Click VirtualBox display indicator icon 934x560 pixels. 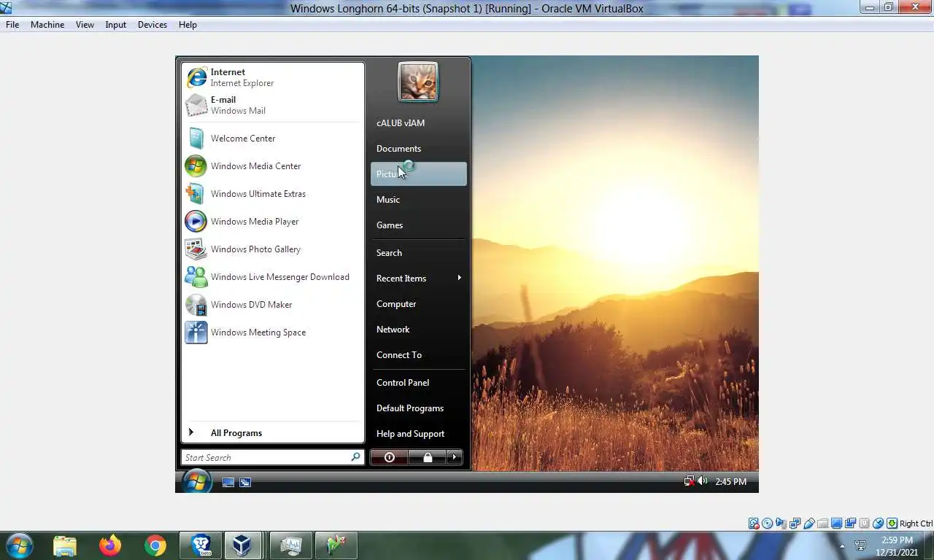(837, 524)
